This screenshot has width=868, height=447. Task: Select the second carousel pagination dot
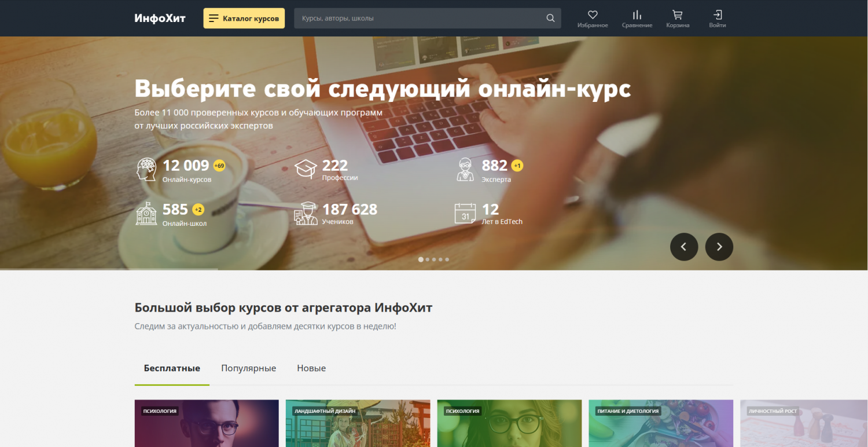click(x=428, y=259)
